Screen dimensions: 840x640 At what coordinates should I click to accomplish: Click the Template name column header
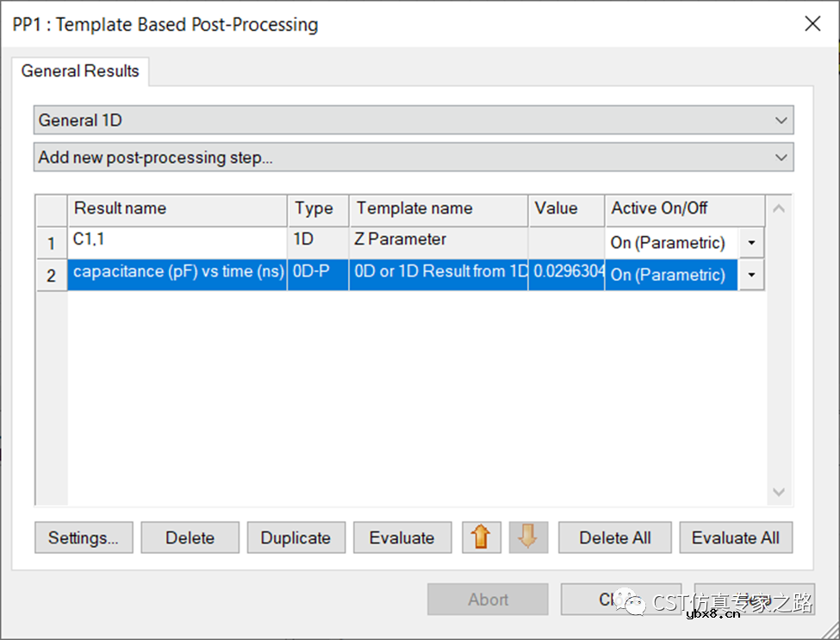pos(438,209)
